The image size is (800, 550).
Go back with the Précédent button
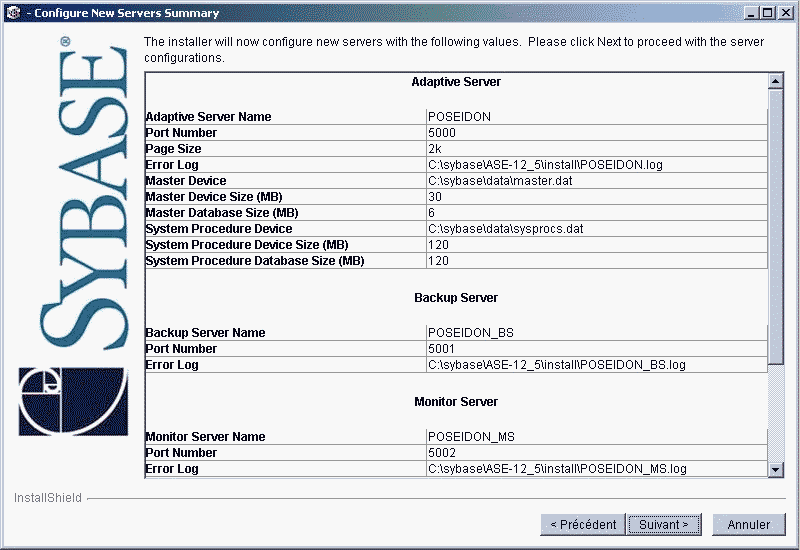[x=580, y=524]
